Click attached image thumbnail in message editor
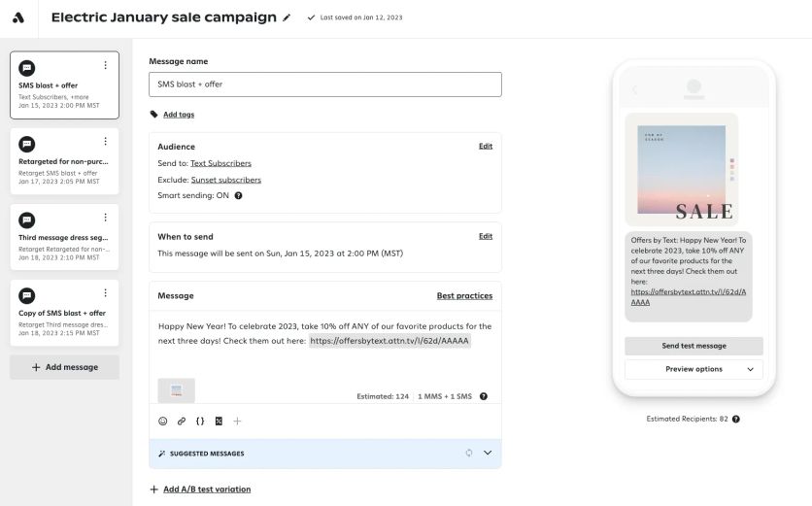Screen dimensions: 812x506 tap(176, 390)
